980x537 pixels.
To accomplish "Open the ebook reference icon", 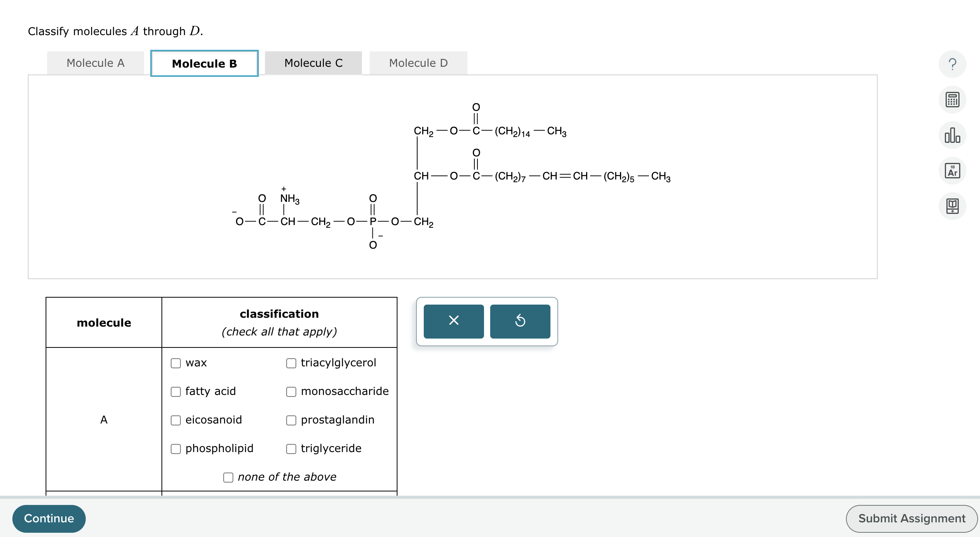I will (952, 206).
